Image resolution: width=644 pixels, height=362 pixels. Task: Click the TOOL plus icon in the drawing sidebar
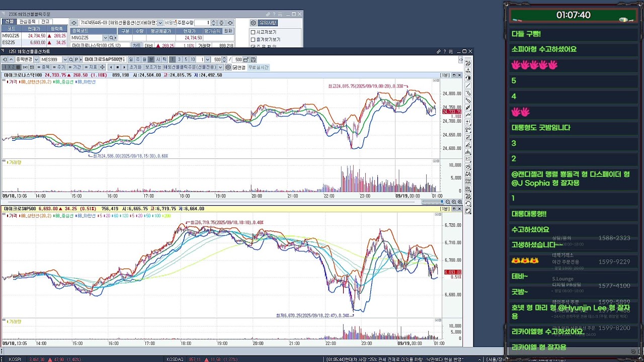click(x=468, y=70)
